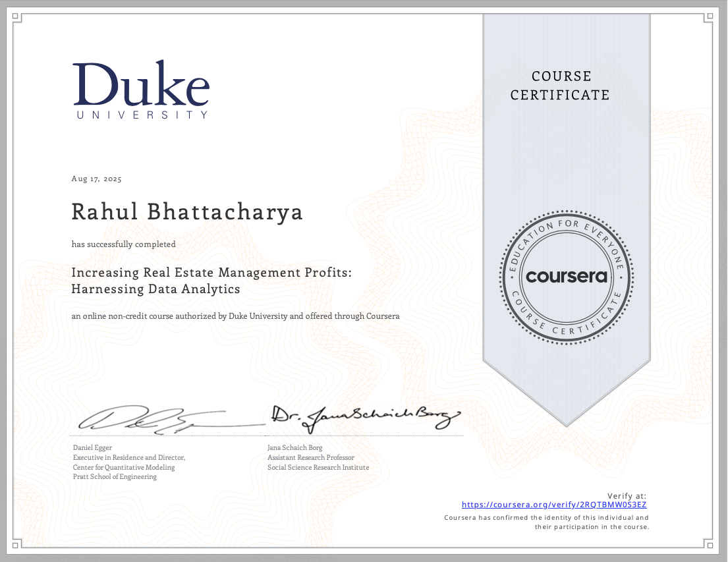Click the date Aug 17, 2025

coord(97,179)
